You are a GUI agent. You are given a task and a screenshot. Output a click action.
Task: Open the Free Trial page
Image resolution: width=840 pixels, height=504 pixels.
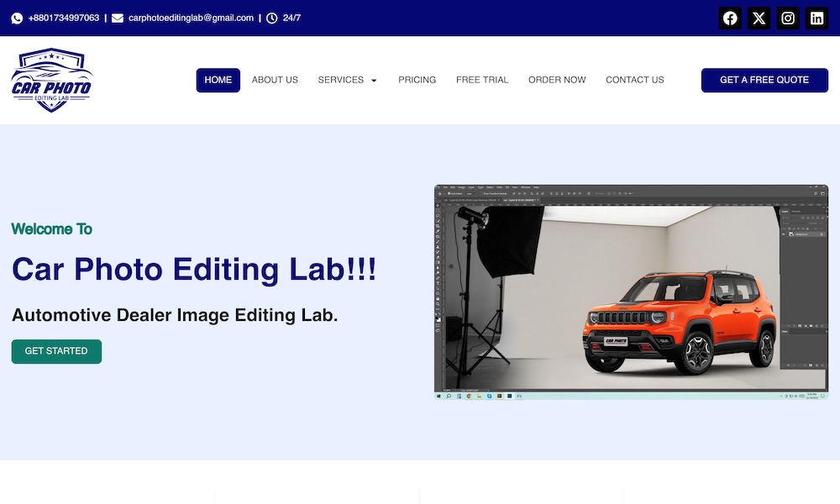pyautogui.click(x=481, y=80)
